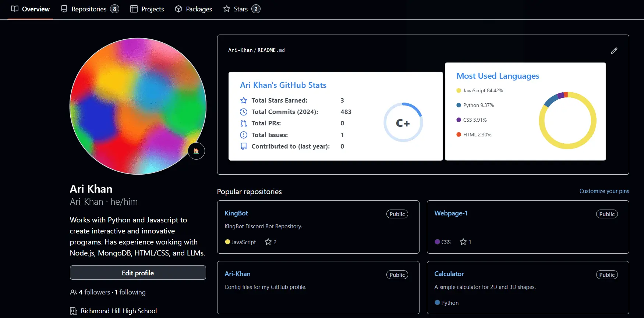The height and width of the screenshot is (318, 644).
Task: Click the followers people icon
Action: 74,292
